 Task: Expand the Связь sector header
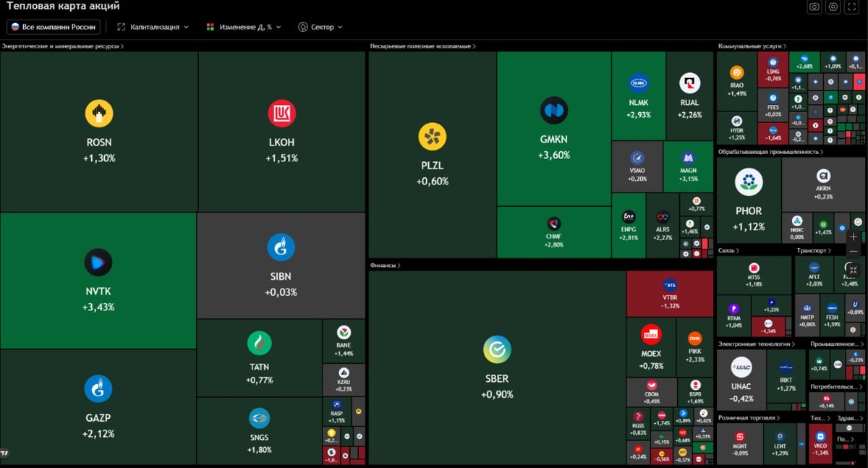point(729,250)
